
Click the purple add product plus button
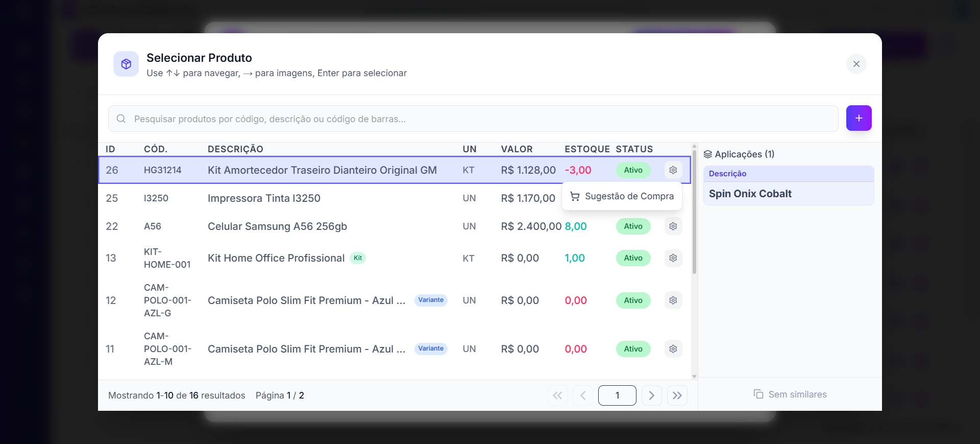point(859,118)
